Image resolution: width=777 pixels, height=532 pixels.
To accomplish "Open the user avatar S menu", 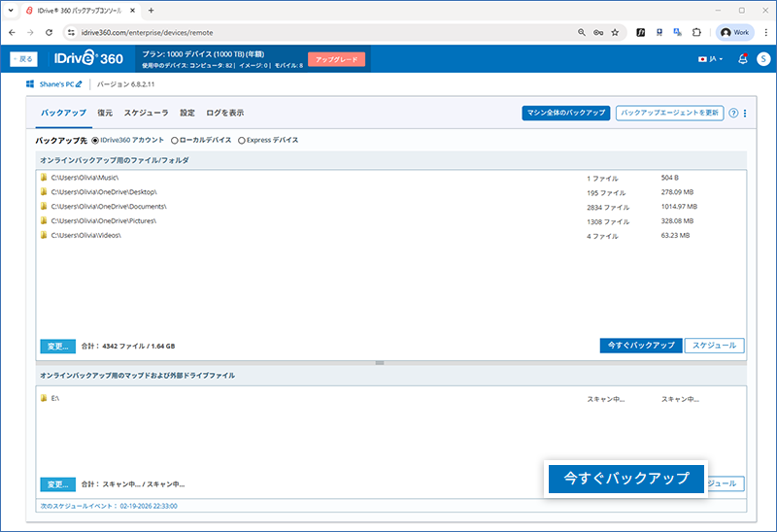I will tap(764, 59).
